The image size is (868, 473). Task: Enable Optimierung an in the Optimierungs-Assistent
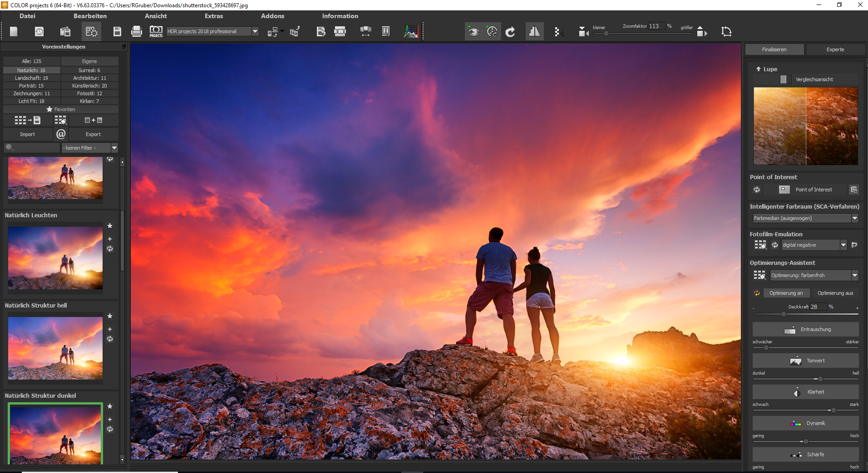coord(787,293)
